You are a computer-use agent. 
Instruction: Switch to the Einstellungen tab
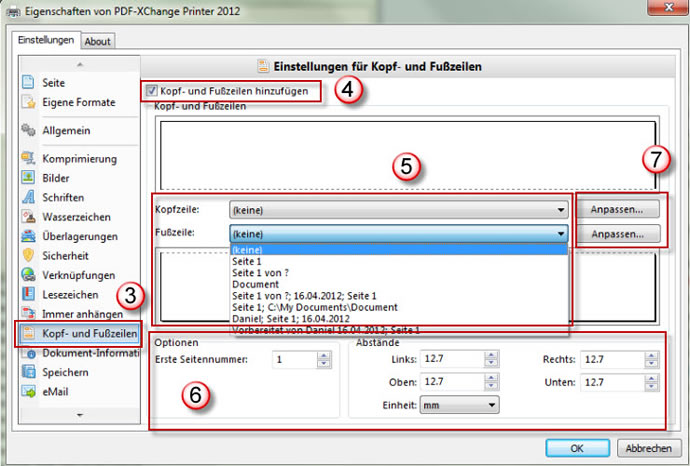tap(46, 40)
